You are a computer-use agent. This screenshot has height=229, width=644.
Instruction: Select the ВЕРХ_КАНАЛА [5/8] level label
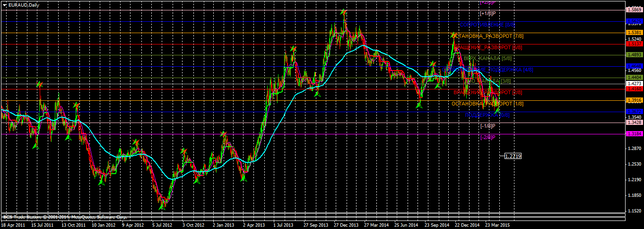(x=487, y=58)
